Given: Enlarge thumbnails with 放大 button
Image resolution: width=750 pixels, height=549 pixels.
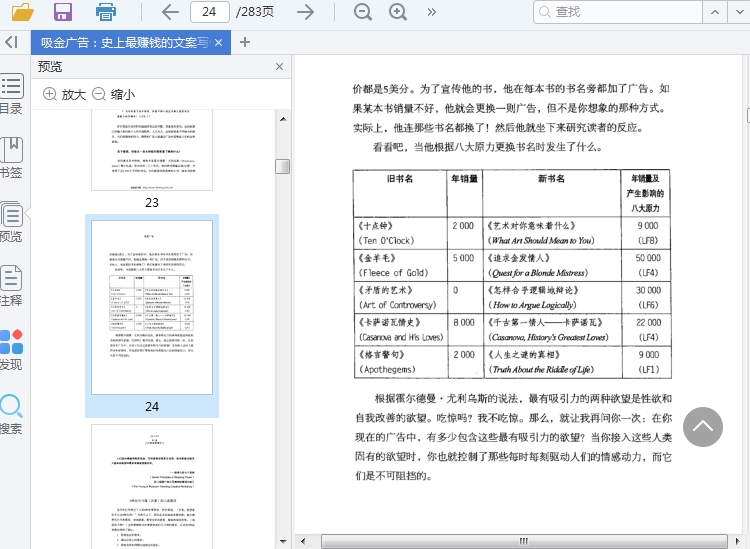Looking at the screenshot, I should tap(64, 94).
